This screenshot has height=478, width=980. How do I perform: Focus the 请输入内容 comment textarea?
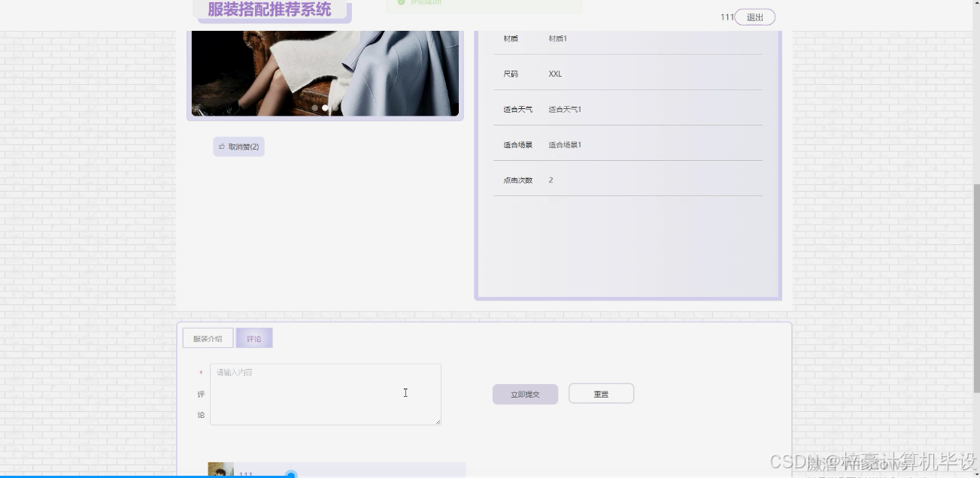pos(326,395)
